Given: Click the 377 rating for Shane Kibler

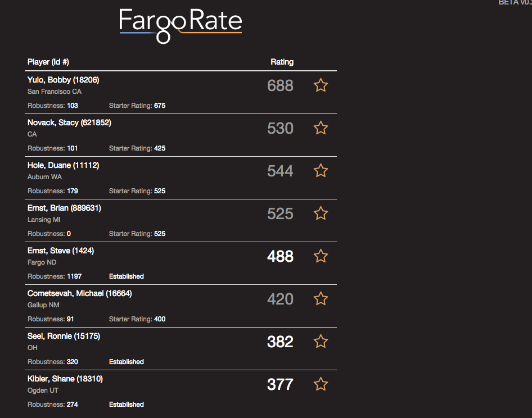Looking at the screenshot, I should 280,384.
